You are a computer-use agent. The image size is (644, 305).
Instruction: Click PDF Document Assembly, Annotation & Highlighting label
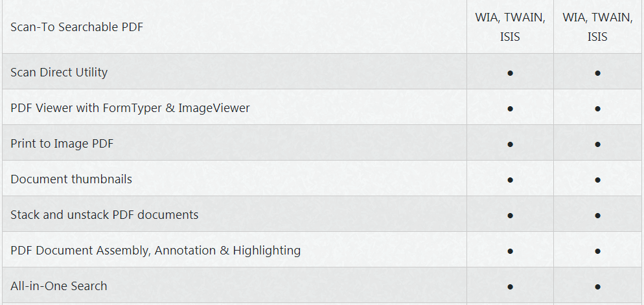point(155,251)
